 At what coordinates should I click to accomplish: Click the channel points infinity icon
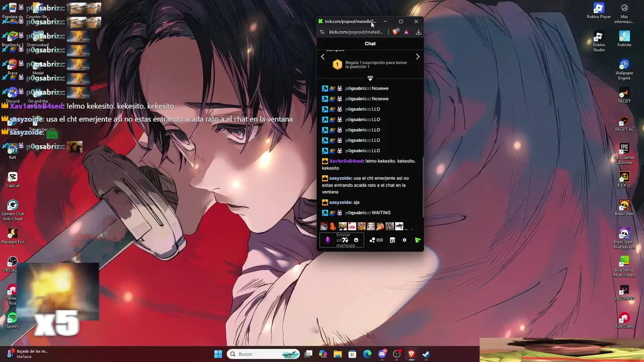point(380,240)
